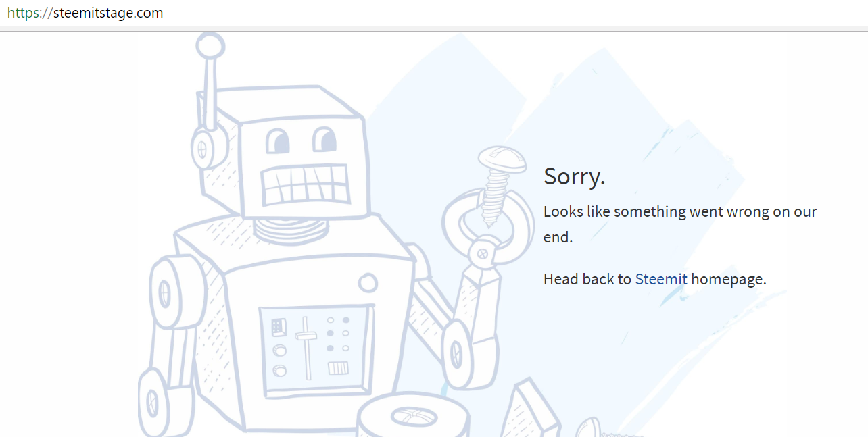
Task: Click the robot's claw pivot bolt
Action: pos(482,255)
